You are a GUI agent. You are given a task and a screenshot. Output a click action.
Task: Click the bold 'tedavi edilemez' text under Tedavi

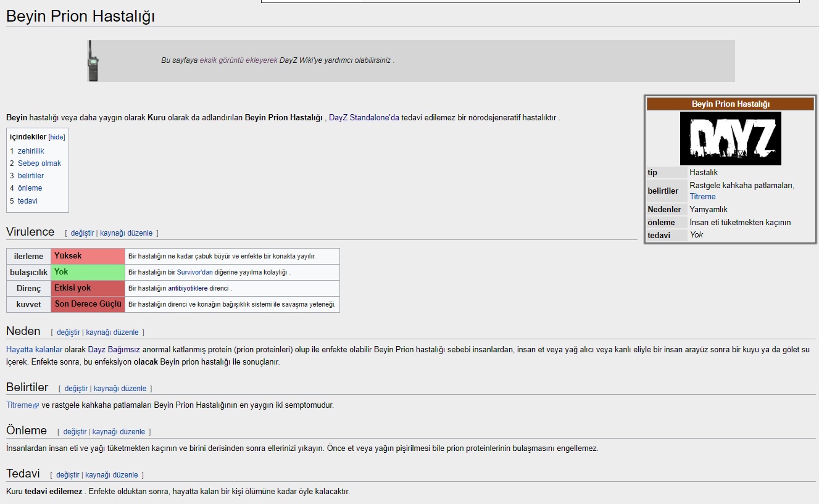[53, 492]
